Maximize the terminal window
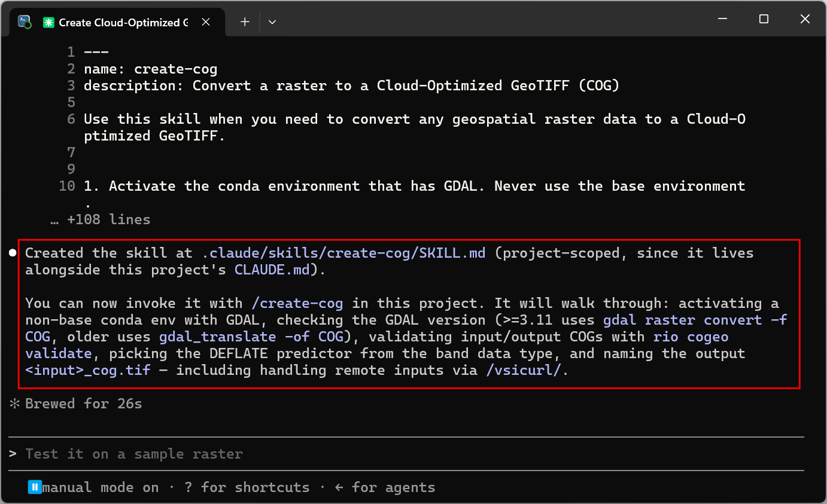This screenshot has height=504, width=827. [764, 19]
